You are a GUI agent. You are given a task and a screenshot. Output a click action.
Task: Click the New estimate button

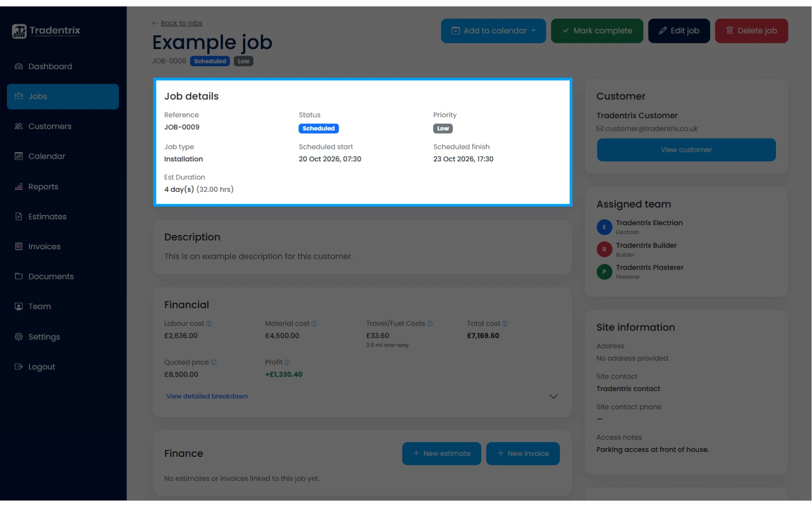(x=441, y=454)
